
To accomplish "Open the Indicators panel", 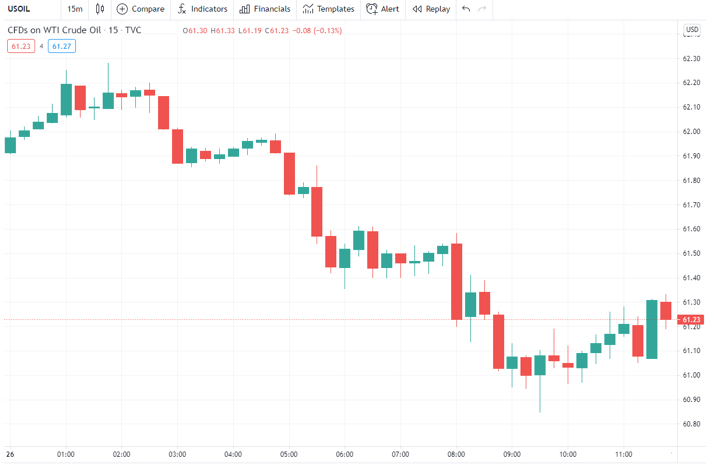I will point(201,9).
